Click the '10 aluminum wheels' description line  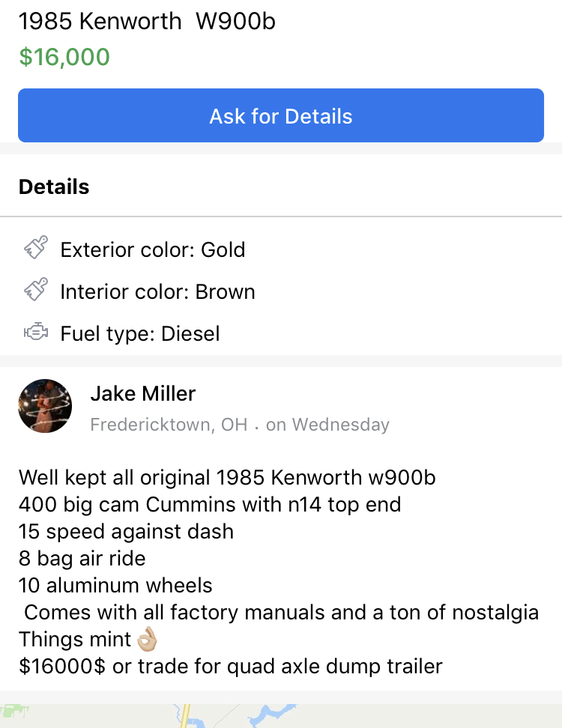pyautogui.click(x=115, y=585)
